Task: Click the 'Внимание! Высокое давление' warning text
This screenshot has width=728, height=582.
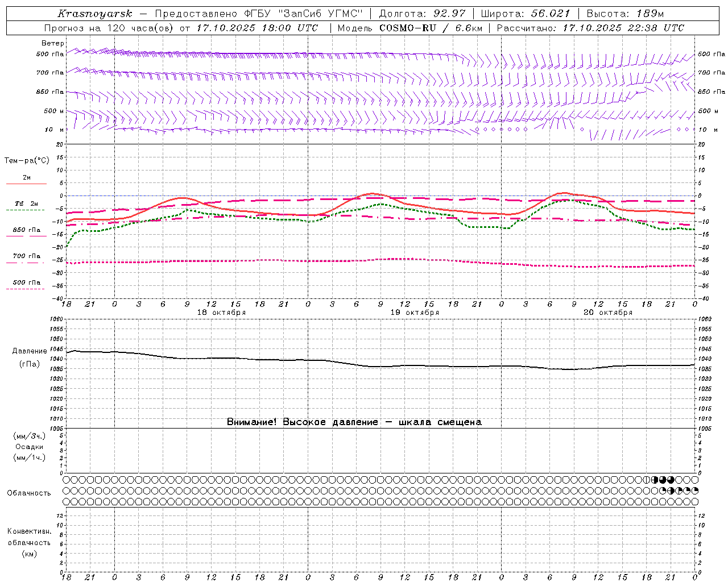Action: tap(302, 422)
